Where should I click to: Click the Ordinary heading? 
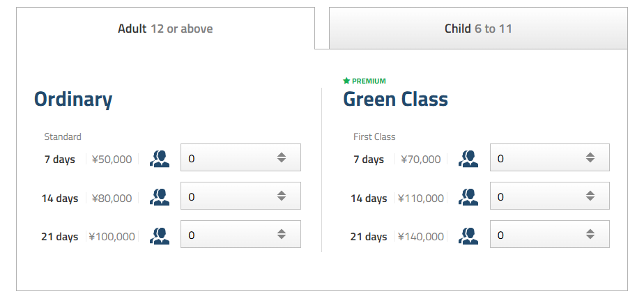click(73, 100)
